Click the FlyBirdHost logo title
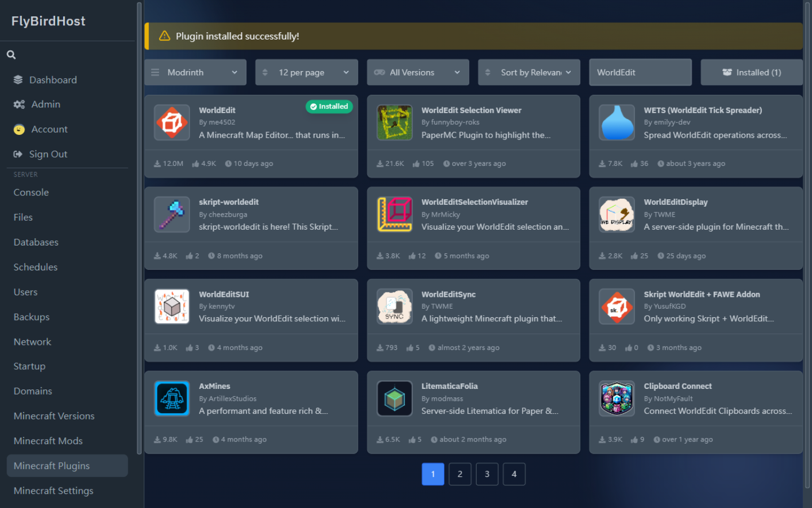 tap(48, 21)
